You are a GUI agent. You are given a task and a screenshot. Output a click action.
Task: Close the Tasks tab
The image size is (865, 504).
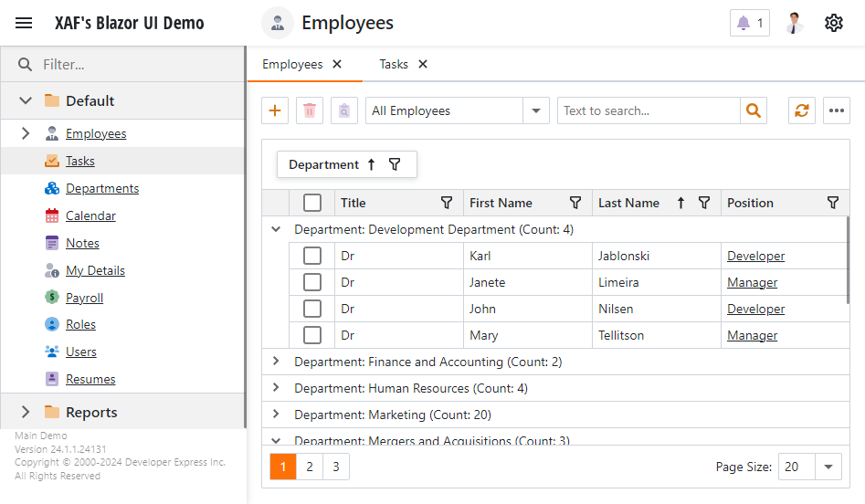coord(423,65)
